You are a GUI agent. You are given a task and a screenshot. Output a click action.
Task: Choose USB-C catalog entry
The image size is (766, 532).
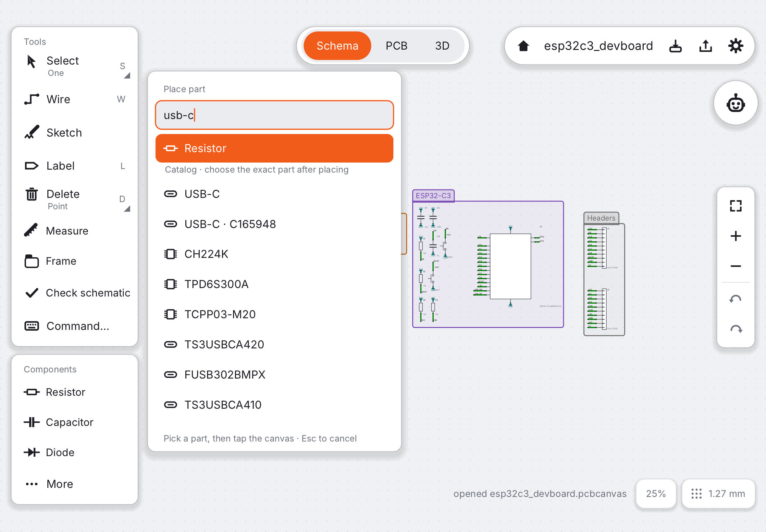275,194
